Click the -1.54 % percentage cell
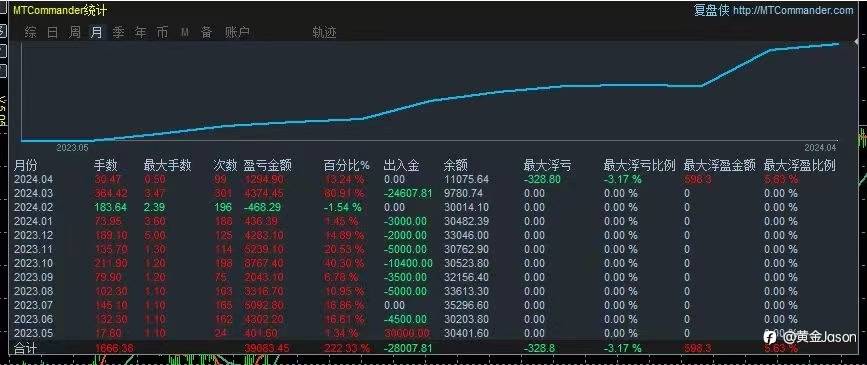 pyautogui.click(x=342, y=207)
